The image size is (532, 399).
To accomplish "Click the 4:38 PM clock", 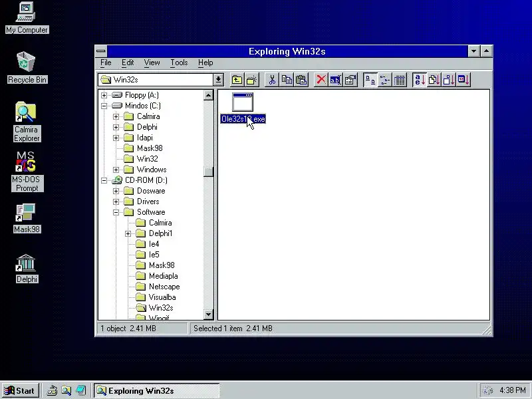I will [512, 390].
